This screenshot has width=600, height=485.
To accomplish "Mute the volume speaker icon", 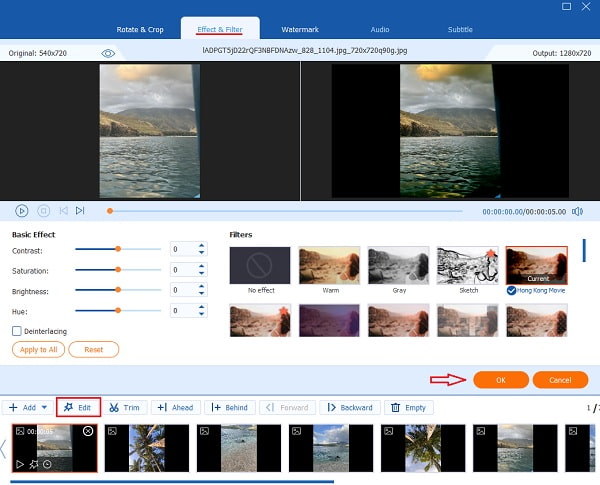I will coord(577,211).
